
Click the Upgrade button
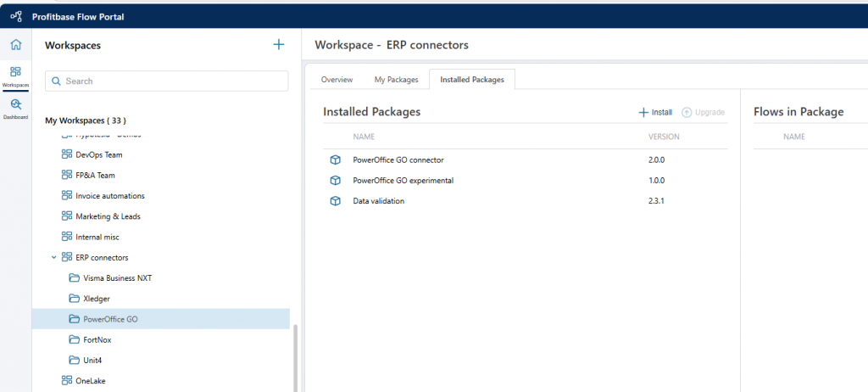click(703, 112)
